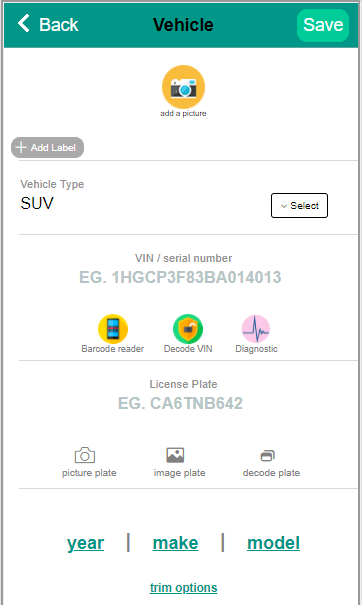Click the Back chevron arrow
362x605 pixels.
24,23
